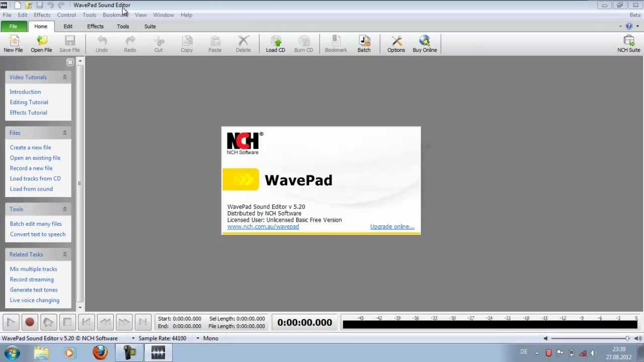This screenshot has width=644, height=362.
Task: Click the Delete toolbar icon
Action: [x=243, y=44]
